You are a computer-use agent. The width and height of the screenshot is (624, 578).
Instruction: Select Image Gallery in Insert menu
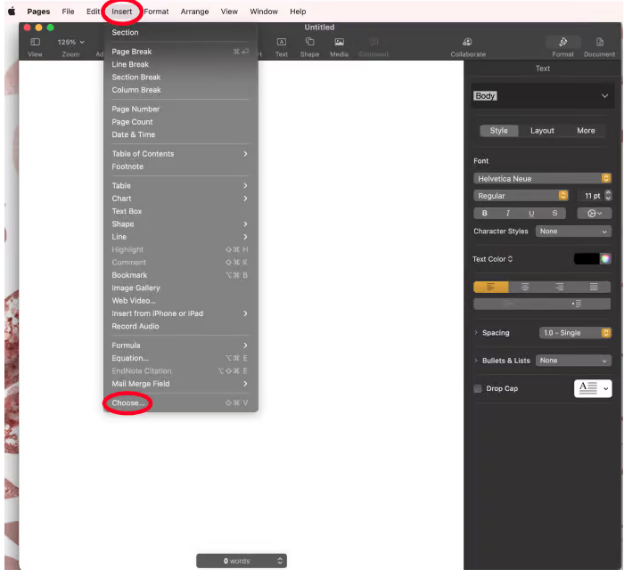click(179, 288)
